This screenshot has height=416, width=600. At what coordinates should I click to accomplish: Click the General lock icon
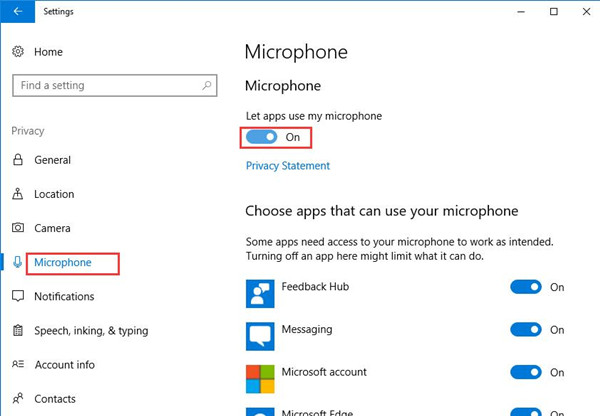[x=18, y=160]
